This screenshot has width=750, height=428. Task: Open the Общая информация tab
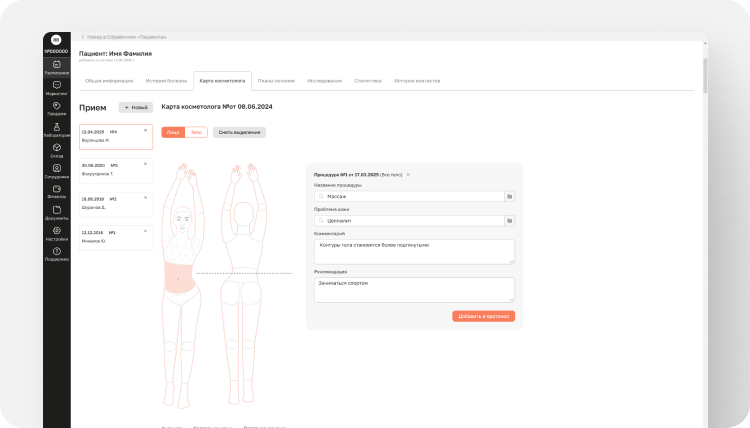point(109,81)
